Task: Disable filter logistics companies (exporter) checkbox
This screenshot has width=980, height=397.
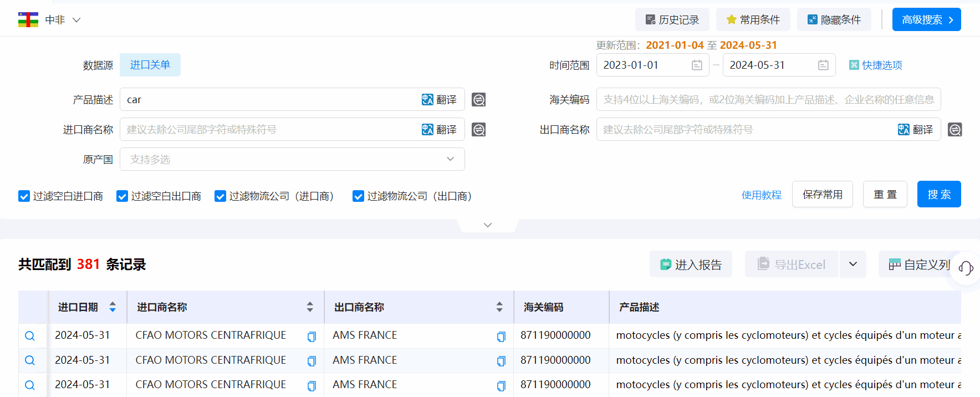Action: point(358,196)
